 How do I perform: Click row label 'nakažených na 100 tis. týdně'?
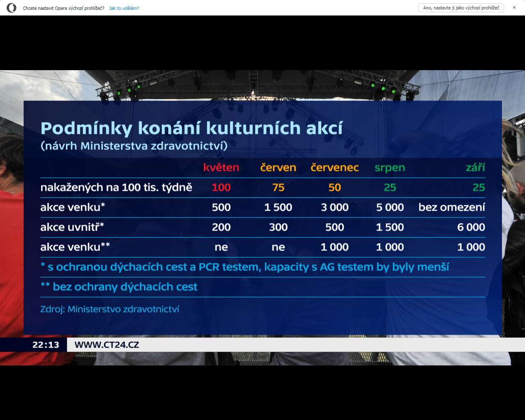[116, 187]
